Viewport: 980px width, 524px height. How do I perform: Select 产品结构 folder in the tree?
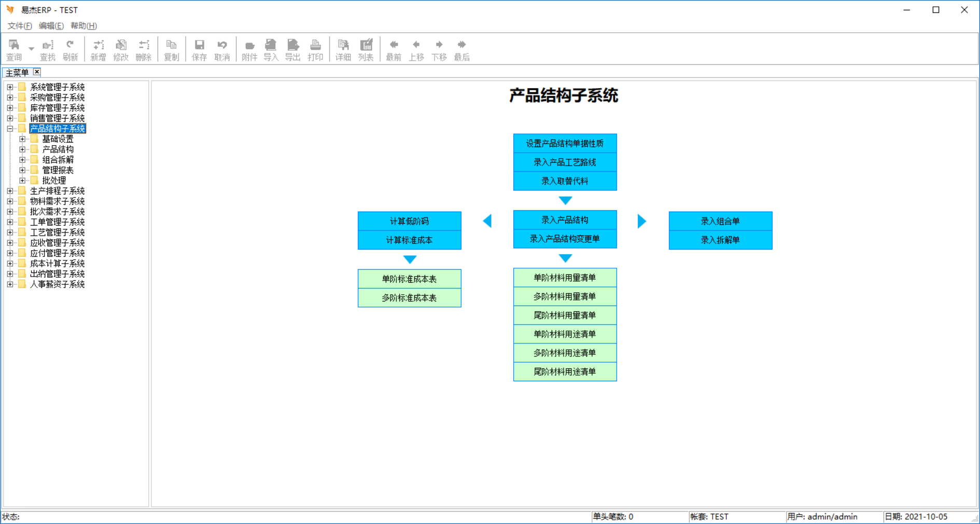pyautogui.click(x=58, y=149)
